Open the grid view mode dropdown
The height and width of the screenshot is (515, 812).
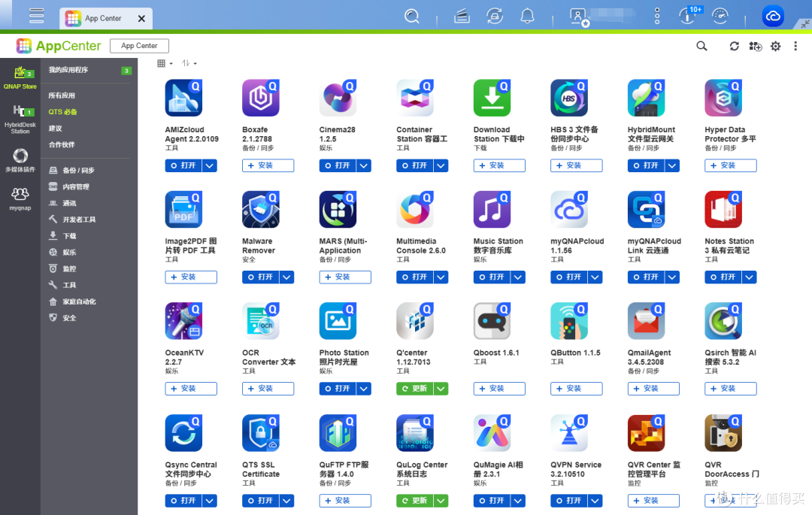tap(165, 63)
